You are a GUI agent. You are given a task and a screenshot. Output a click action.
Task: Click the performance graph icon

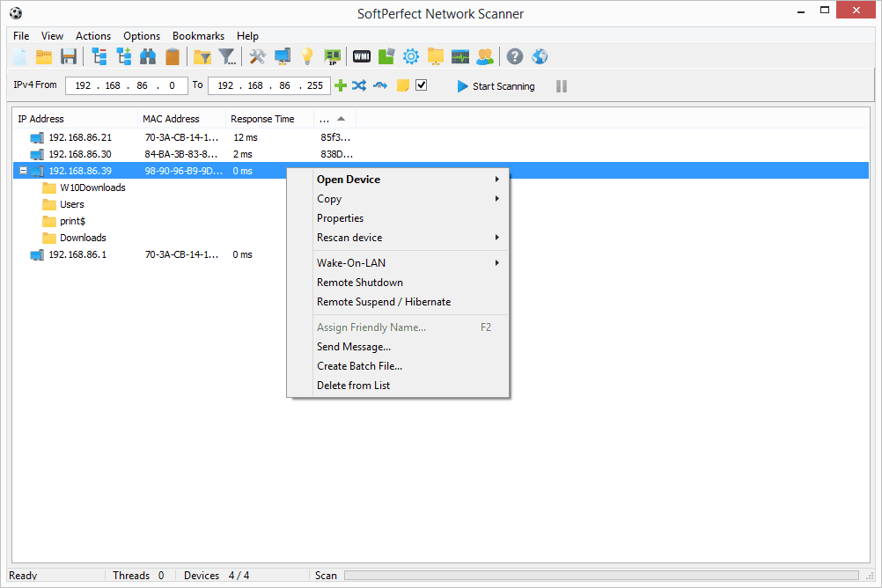[x=460, y=56]
